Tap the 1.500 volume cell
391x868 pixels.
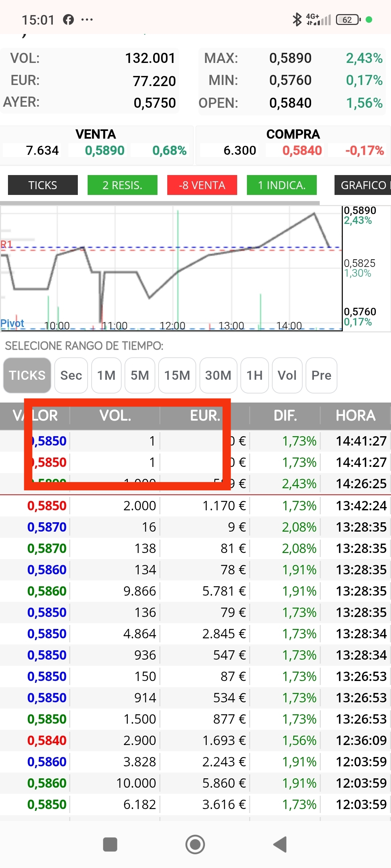[140, 719]
